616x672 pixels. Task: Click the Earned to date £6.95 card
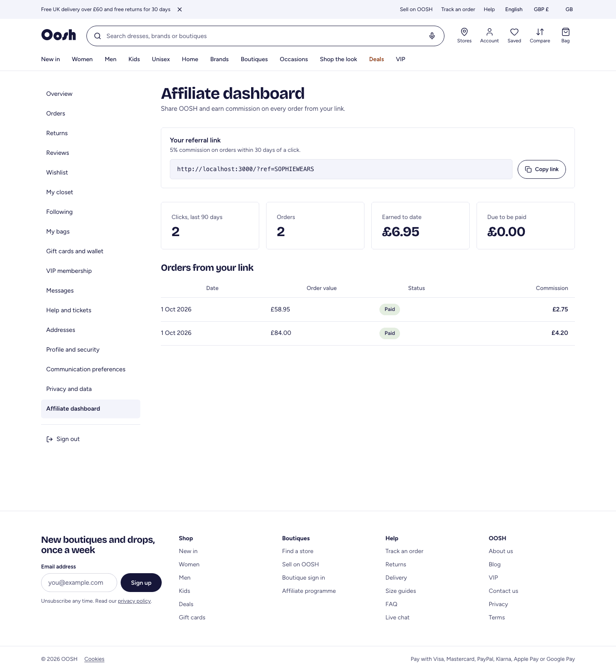pyautogui.click(x=421, y=225)
